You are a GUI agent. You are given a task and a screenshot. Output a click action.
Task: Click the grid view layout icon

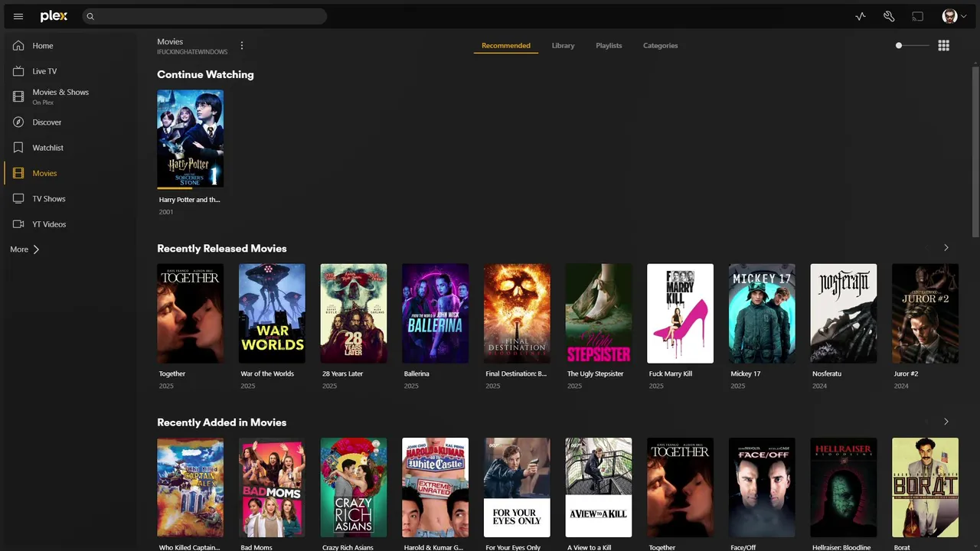point(943,46)
